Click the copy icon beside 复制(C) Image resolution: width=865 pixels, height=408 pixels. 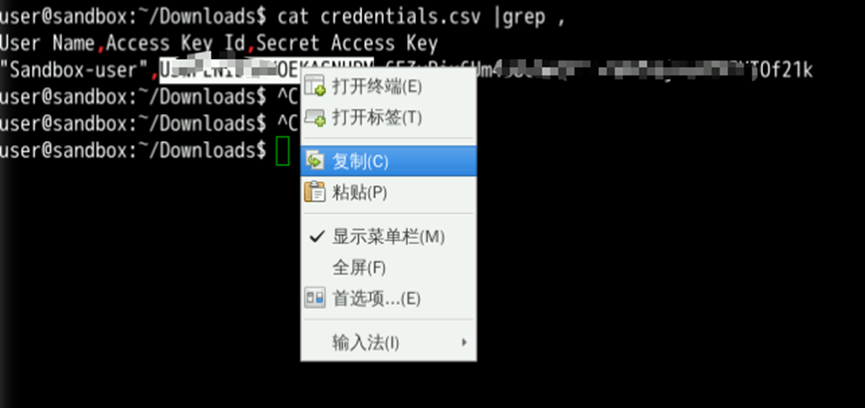click(x=316, y=162)
